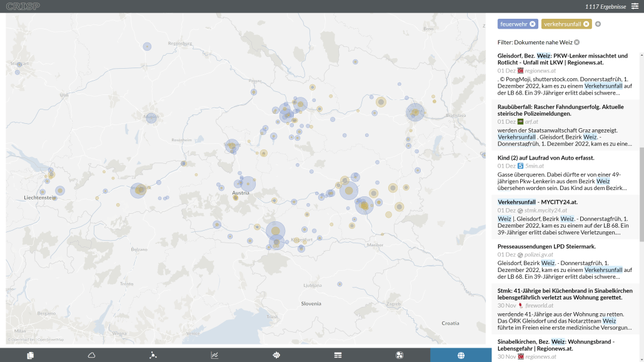
Task: Select the verkehrsunfall tag chip
Action: click(x=562, y=24)
